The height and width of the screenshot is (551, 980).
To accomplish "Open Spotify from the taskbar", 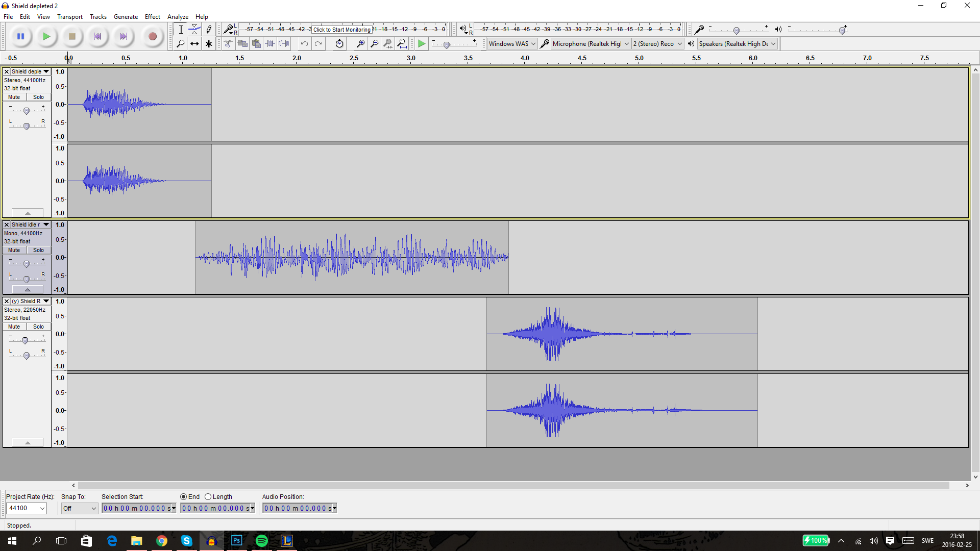I will 262,541.
